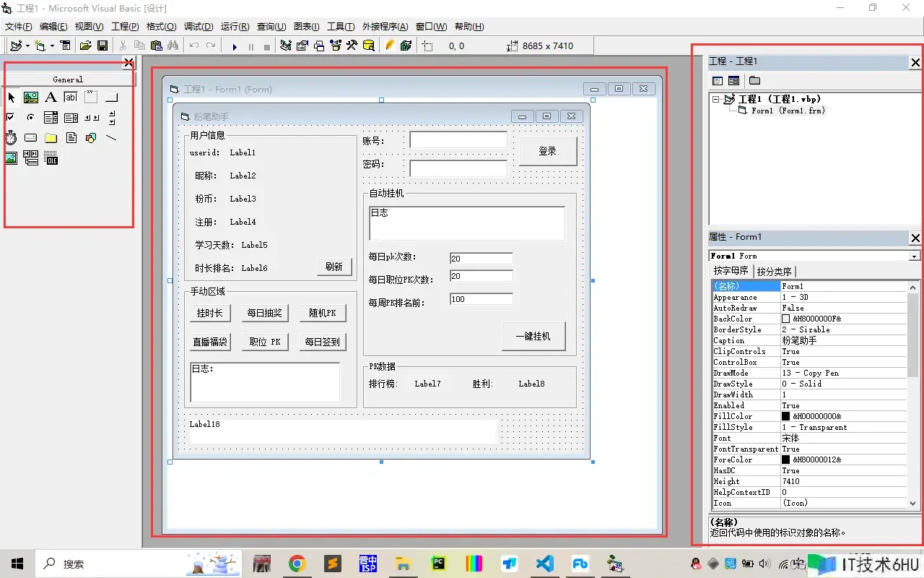Click the 每日签到 button on the form

point(323,342)
